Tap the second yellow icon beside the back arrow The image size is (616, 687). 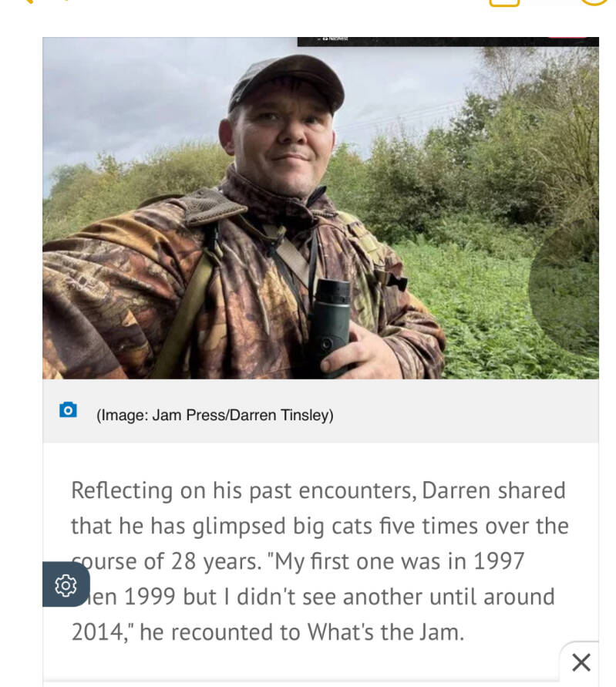pos(65,1)
